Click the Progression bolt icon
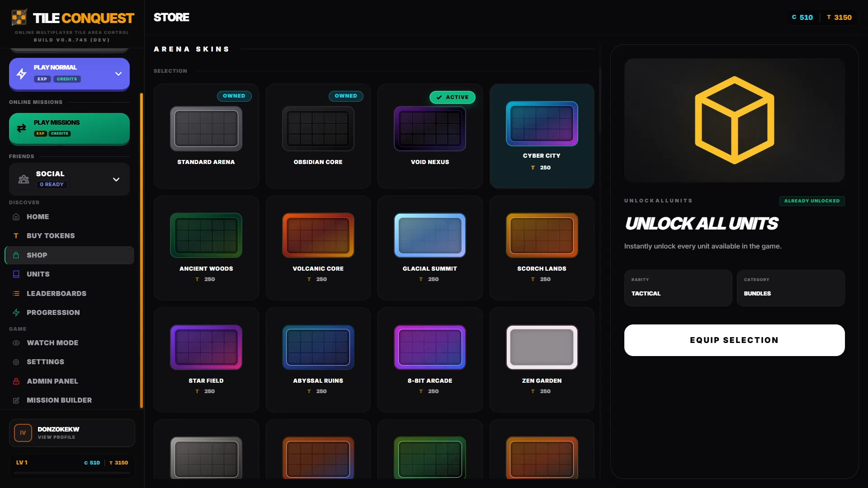 (16, 313)
